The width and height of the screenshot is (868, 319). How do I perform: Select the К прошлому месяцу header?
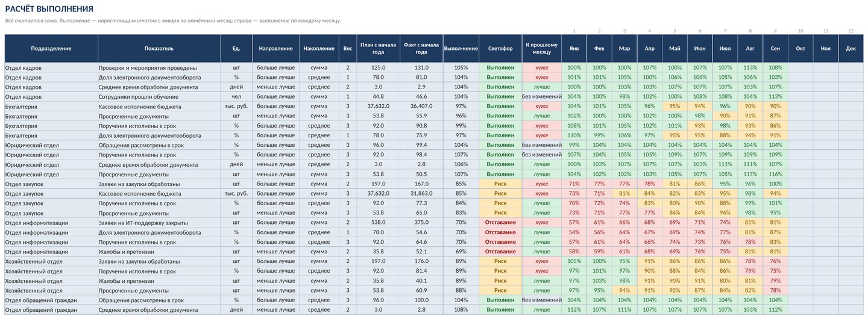click(x=542, y=48)
